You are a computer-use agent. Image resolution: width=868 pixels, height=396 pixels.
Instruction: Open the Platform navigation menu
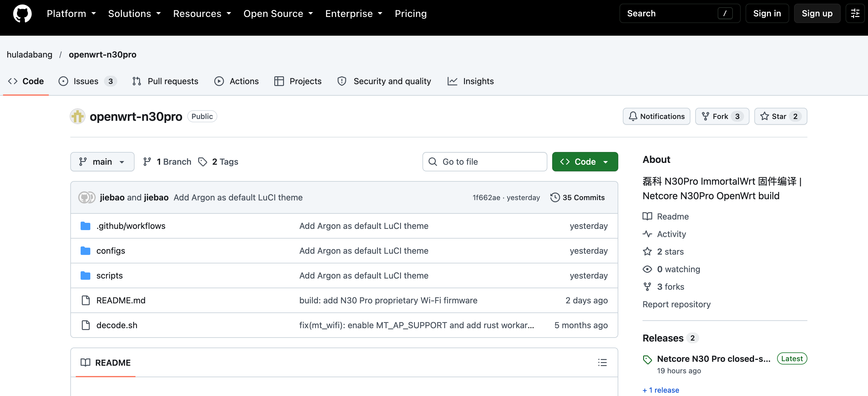point(71,13)
